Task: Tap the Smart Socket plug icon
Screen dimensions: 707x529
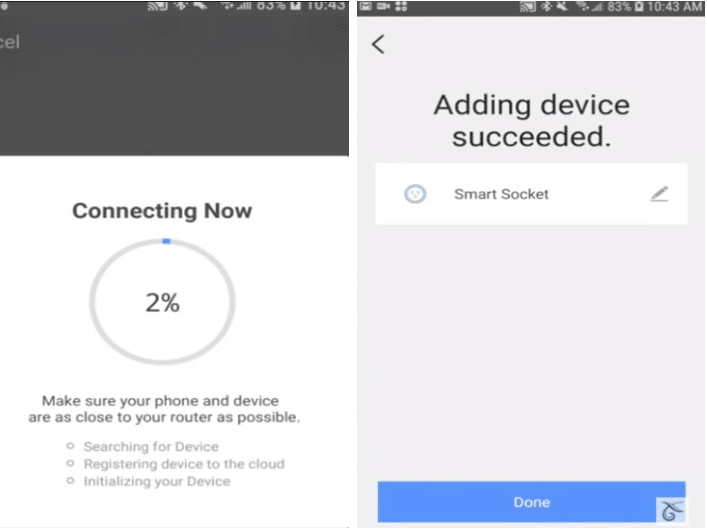Action: coord(415,194)
